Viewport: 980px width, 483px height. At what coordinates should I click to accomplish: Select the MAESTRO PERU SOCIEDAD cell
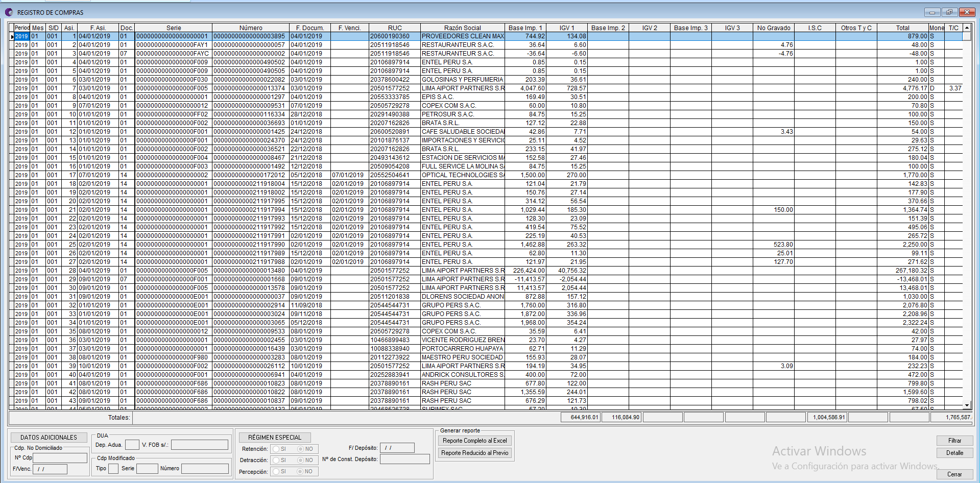coord(463,357)
